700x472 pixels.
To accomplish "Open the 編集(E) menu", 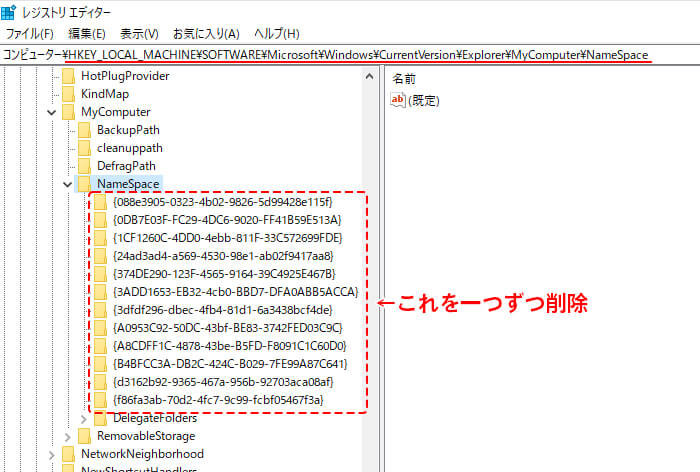I will pyautogui.click(x=87, y=33).
